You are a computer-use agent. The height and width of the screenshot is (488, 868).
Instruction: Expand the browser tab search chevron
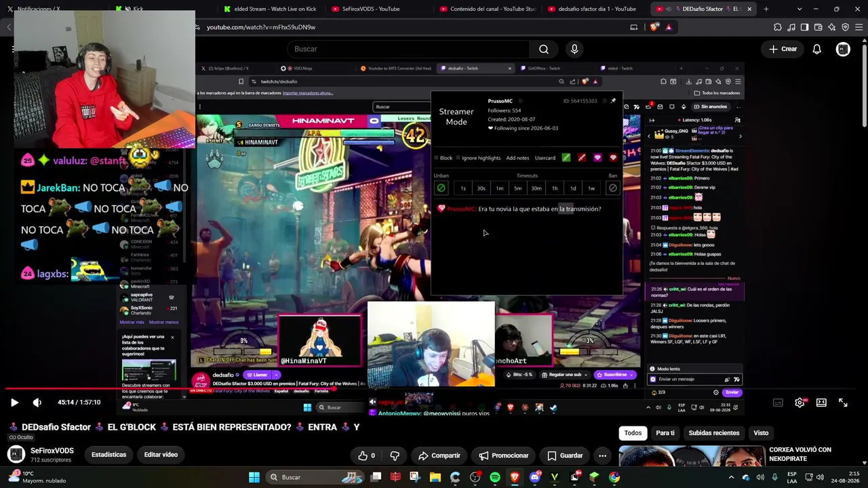pos(800,9)
